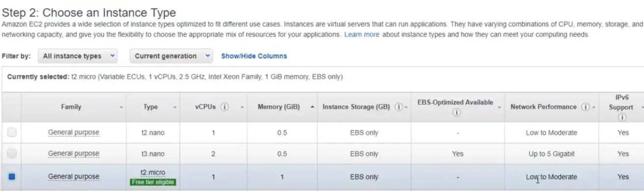Click EBS only in t3.nano row
Viewport: 644px width, 191px height.
pyautogui.click(x=364, y=154)
